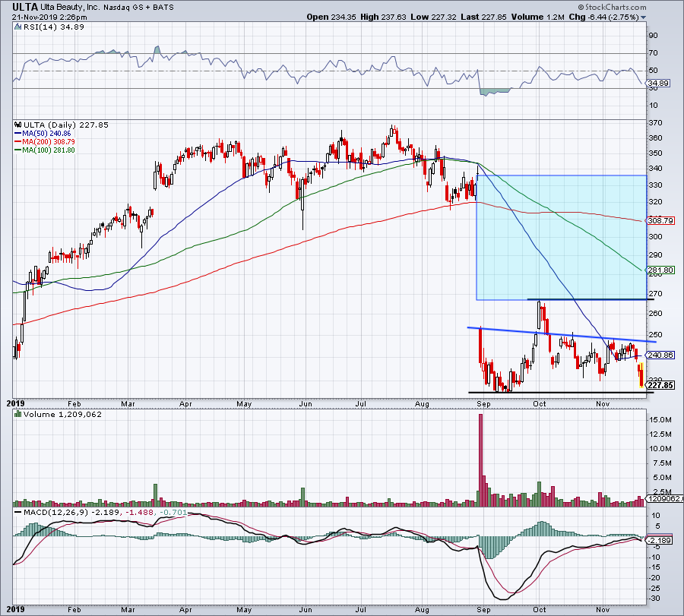Image resolution: width=684 pixels, height=616 pixels.
Task: Click the Low 227.32 header value
Action: (x=434, y=17)
